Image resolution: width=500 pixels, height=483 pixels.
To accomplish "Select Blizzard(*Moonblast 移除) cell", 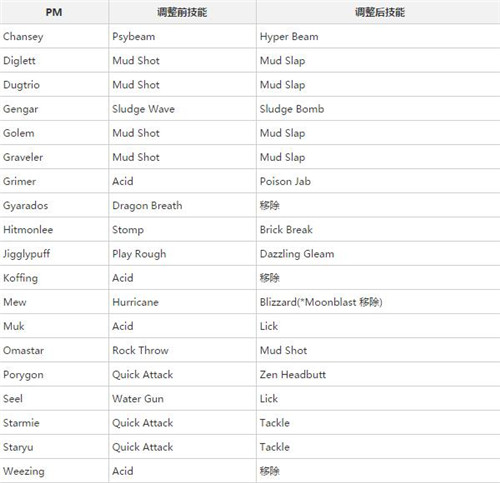I will (378, 302).
